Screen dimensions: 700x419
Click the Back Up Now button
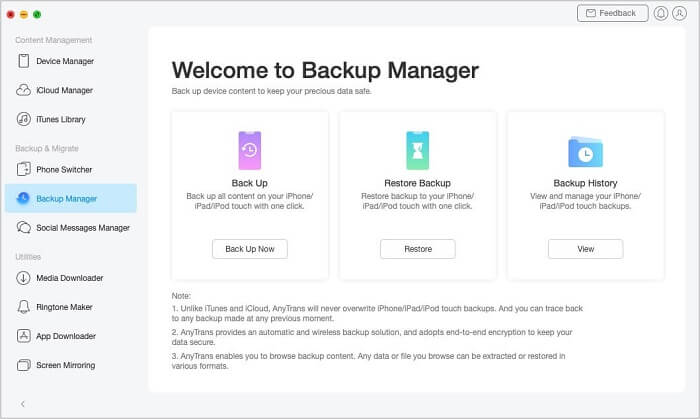250,249
